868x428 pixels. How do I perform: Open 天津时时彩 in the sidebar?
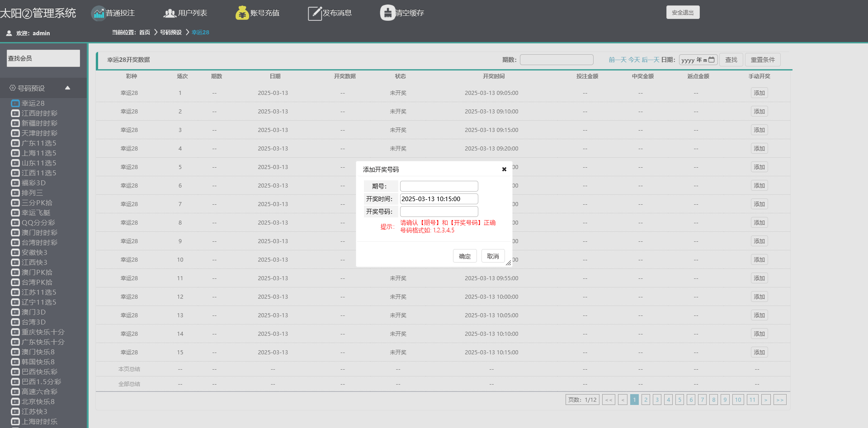39,133
